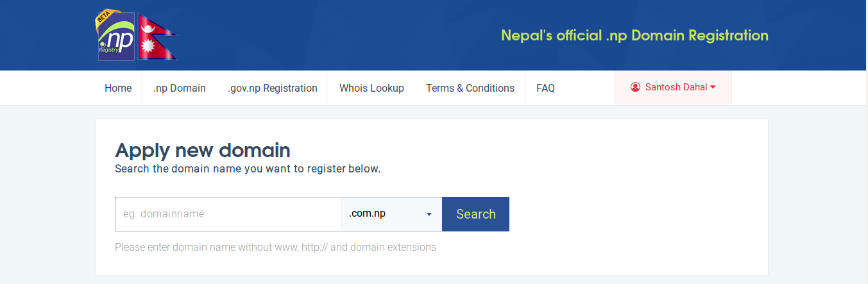This screenshot has height=284, width=868.
Task: Go to the Home menu item
Action: click(118, 88)
